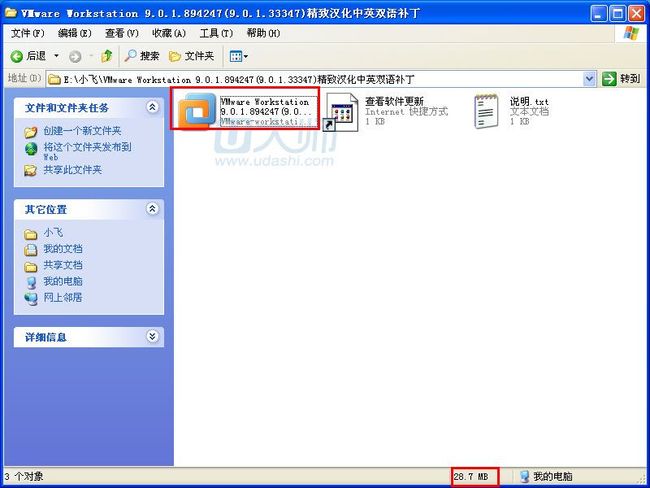Click the 小飞 folder icon
The image size is (650, 488).
[30, 234]
